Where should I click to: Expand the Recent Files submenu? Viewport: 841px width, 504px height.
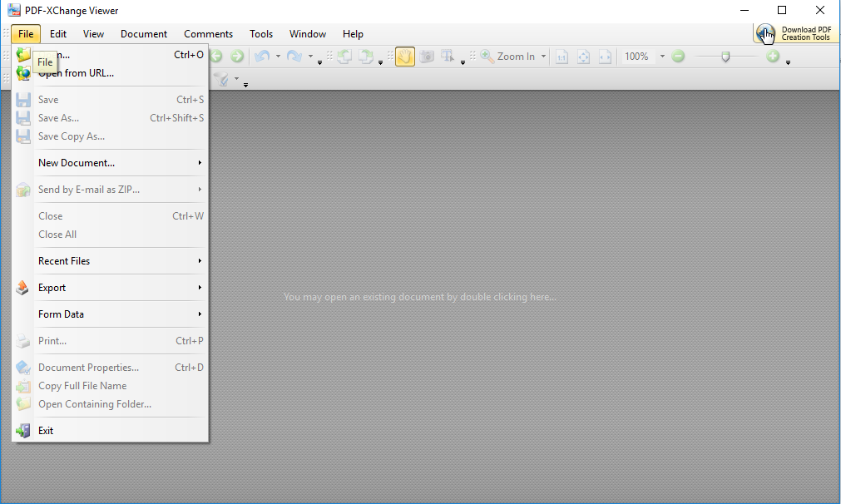[x=200, y=260]
